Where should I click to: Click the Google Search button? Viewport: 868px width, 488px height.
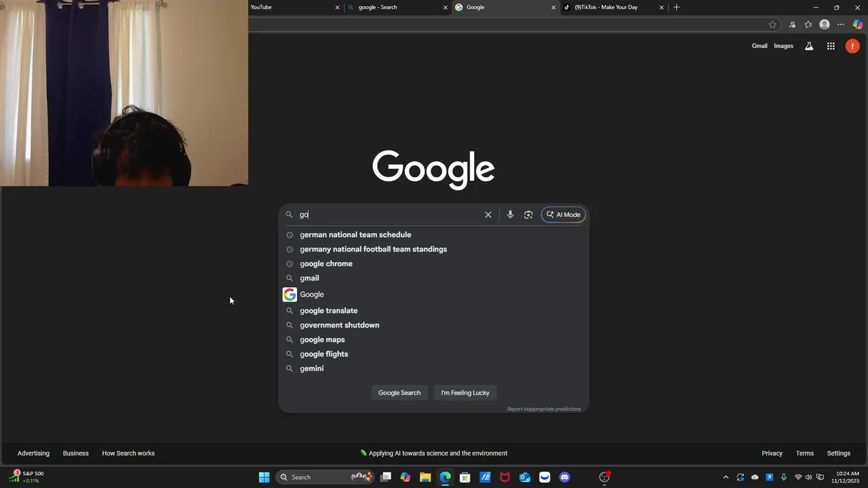tap(399, 393)
